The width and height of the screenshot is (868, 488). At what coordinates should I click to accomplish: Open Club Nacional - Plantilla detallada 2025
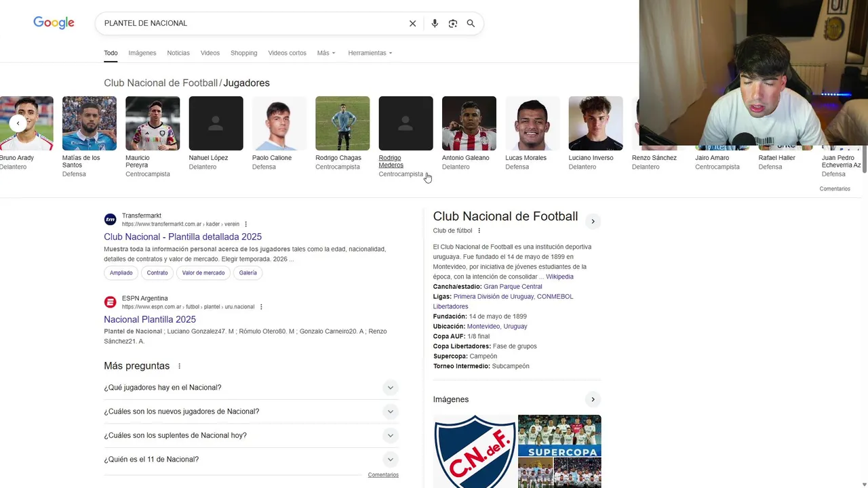(x=182, y=237)
